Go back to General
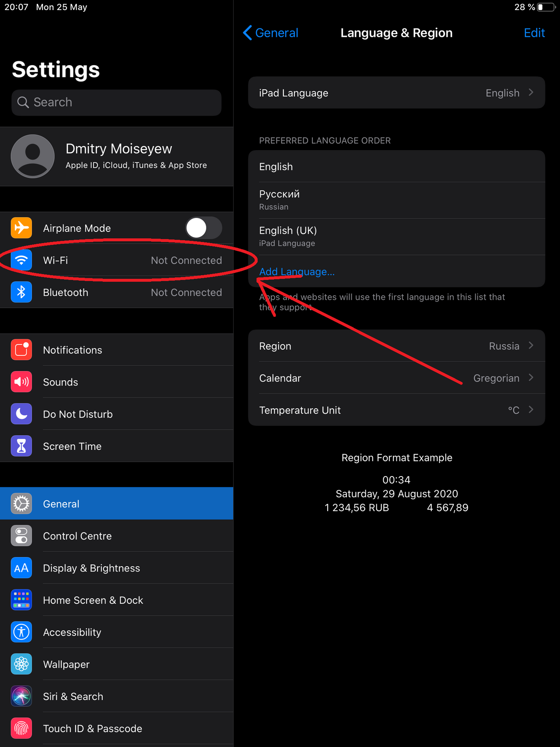This screenshot has width=560, height=747. click(x=271, y=33)
